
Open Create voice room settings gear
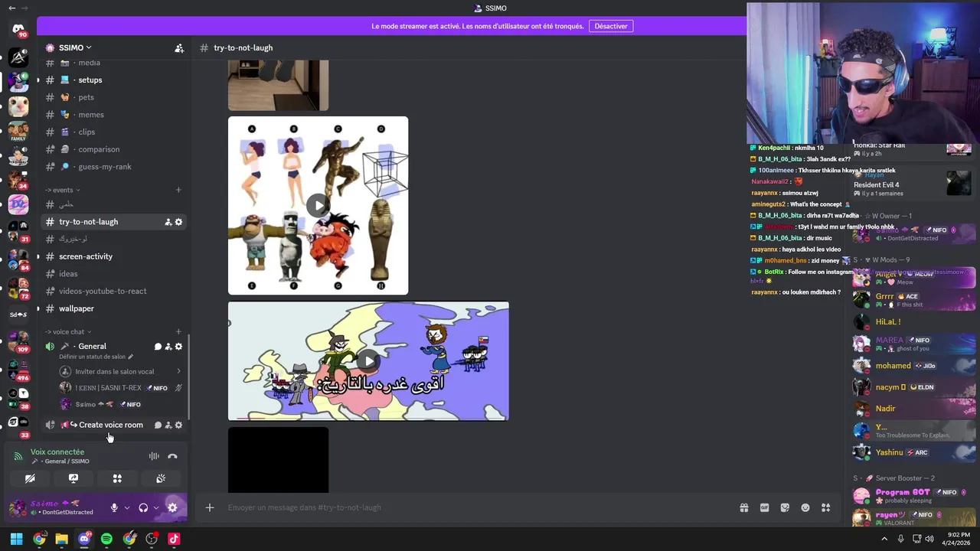[x=178, y=425]
